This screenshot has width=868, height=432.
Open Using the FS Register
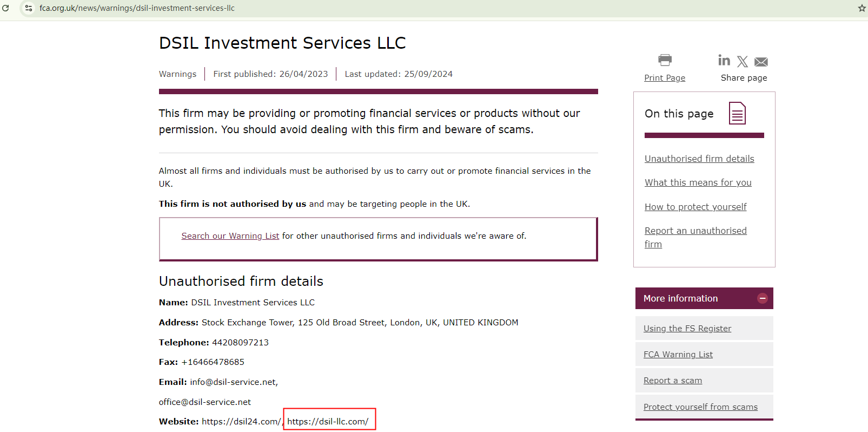687,329
